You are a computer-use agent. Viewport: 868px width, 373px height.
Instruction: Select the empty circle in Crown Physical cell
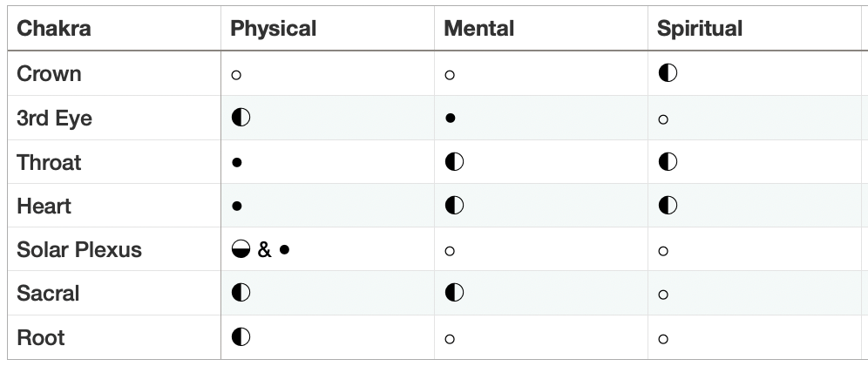click(x=236, y=75)
